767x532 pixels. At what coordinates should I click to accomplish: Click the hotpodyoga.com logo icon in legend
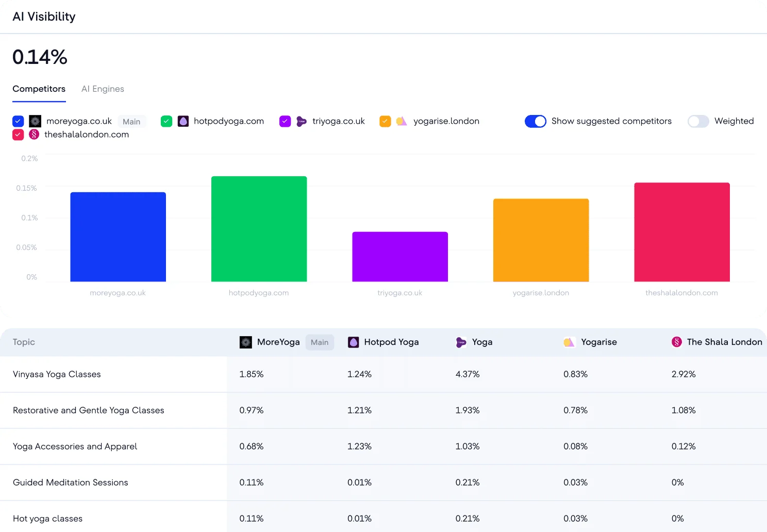click(x=183, y=121)
